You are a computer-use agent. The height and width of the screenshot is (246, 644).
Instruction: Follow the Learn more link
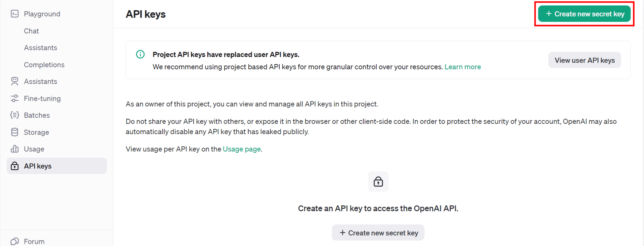(463, 67)
